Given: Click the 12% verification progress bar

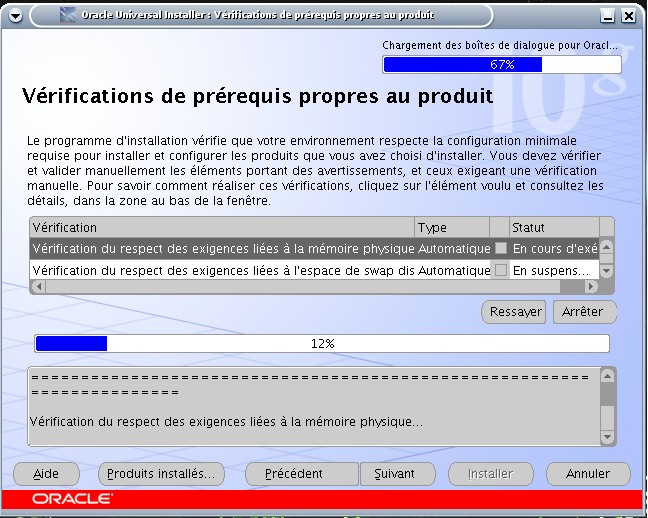Looking at the screenshot, I should (x=322, y=344).
